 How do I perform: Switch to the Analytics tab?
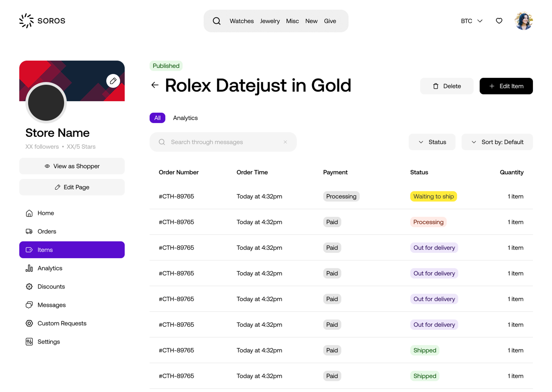[x=185, y=118]
